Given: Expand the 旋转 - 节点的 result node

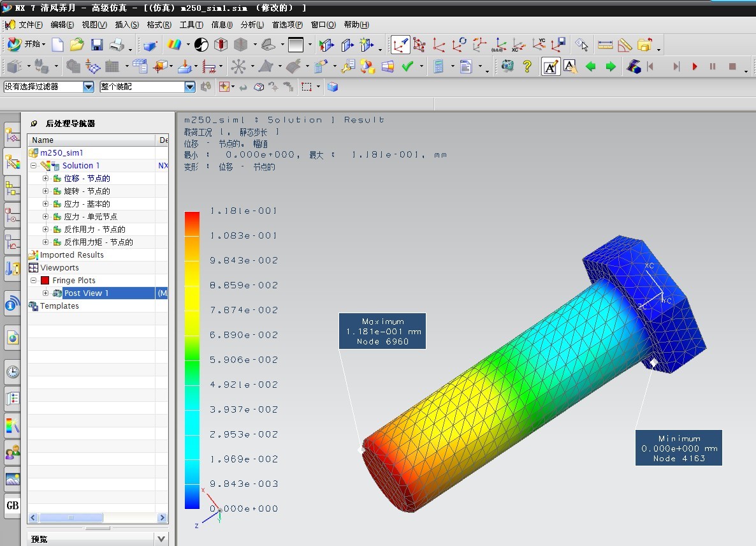Looking at the screenshot, I should pos(45,191).
